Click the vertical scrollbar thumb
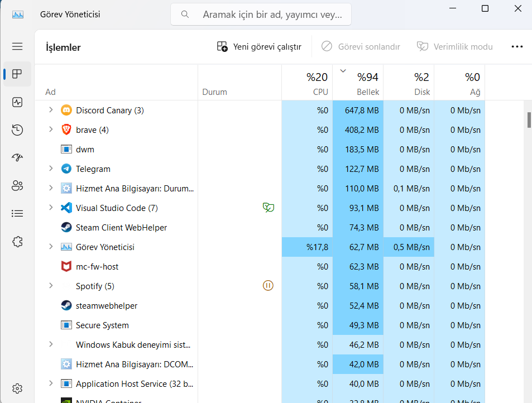 point(529,120)
